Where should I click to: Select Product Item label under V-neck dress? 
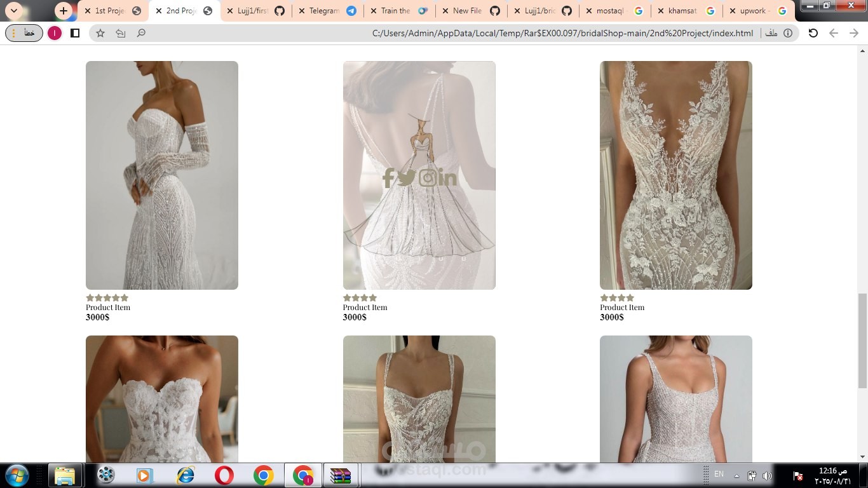point(622,308)
